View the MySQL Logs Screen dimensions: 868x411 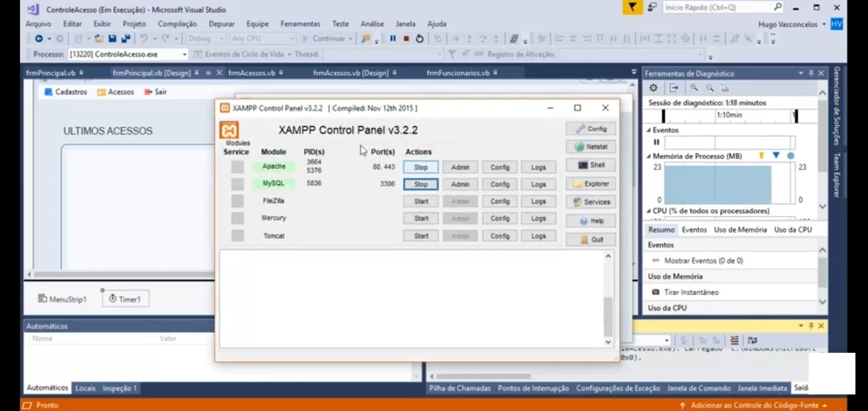click(x=539, y=184)
